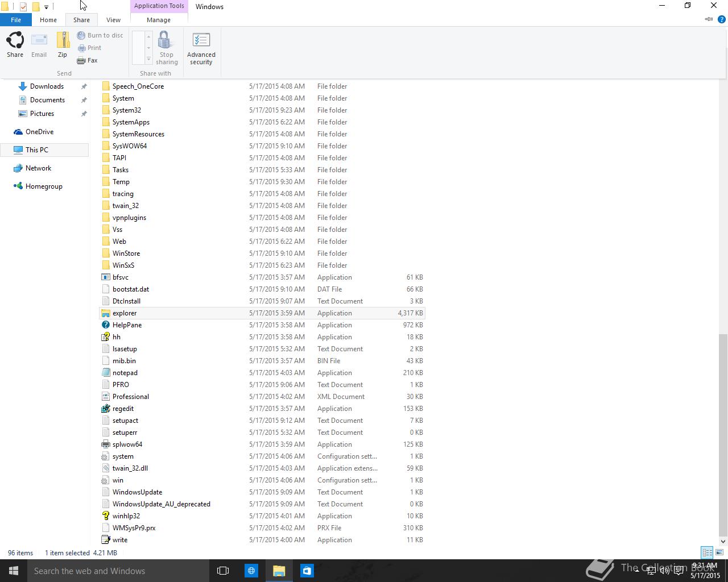Open Pictures in navigation pane

click(x=42, y=114)
